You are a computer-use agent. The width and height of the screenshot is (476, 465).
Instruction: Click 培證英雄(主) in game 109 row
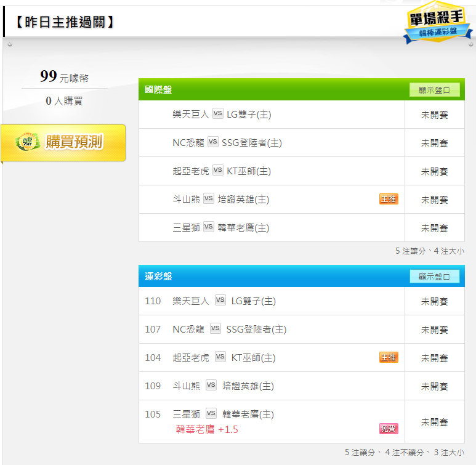point(248,386)
